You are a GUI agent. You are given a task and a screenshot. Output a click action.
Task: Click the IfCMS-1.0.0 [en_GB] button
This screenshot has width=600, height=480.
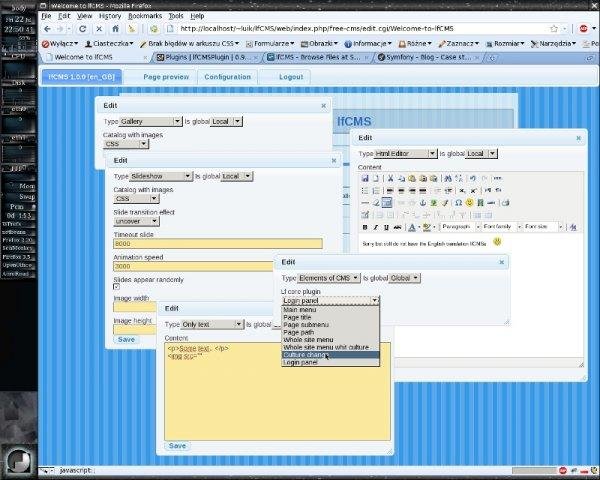point(82,77)
